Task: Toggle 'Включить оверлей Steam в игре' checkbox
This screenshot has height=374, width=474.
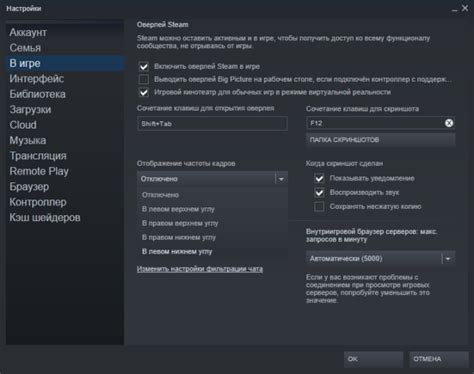Action: click(x=144, y=66)
